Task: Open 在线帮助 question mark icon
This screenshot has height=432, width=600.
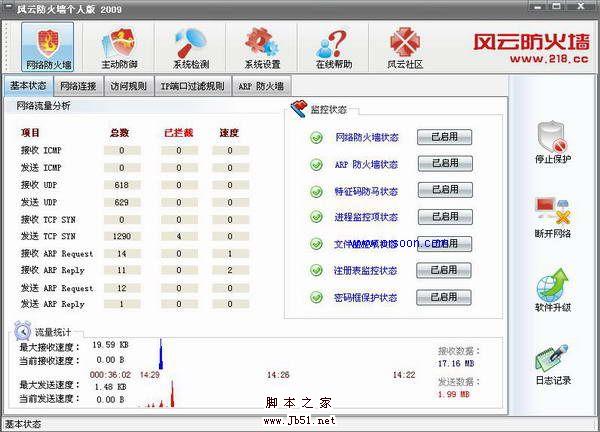Action: tap(334, 46)
